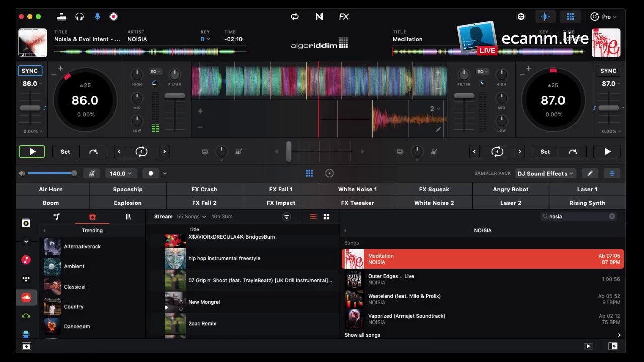
Task: Select the Ambient genre in Trending
Action: pyautogui.click(x=74, y=266)
